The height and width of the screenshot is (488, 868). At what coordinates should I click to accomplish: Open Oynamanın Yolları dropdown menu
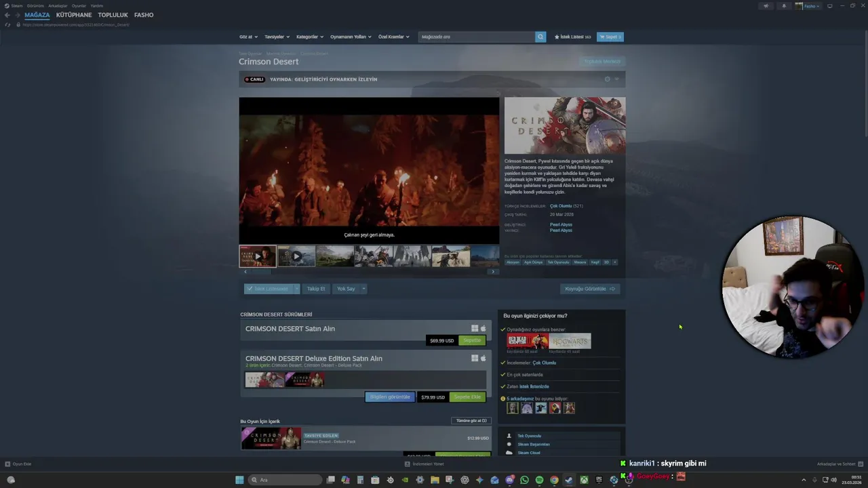point(351,37)
